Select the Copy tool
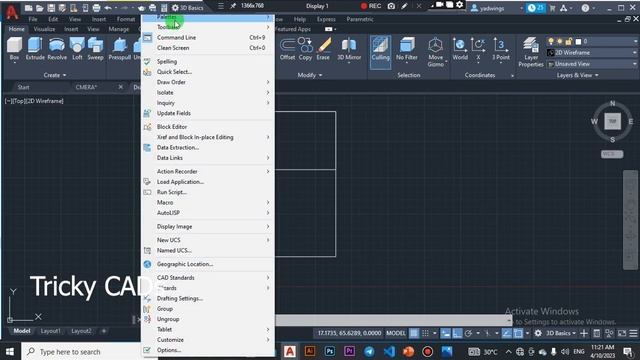 tap(305, 49)
